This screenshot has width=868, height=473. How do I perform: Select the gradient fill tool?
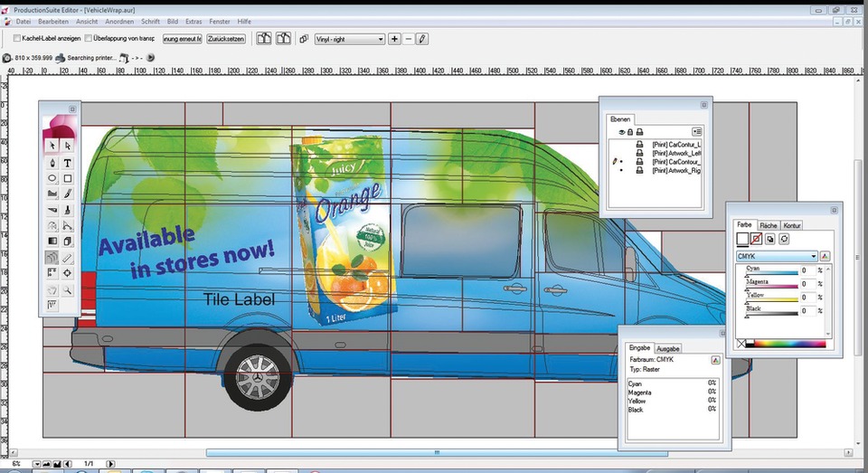(52, 241)
